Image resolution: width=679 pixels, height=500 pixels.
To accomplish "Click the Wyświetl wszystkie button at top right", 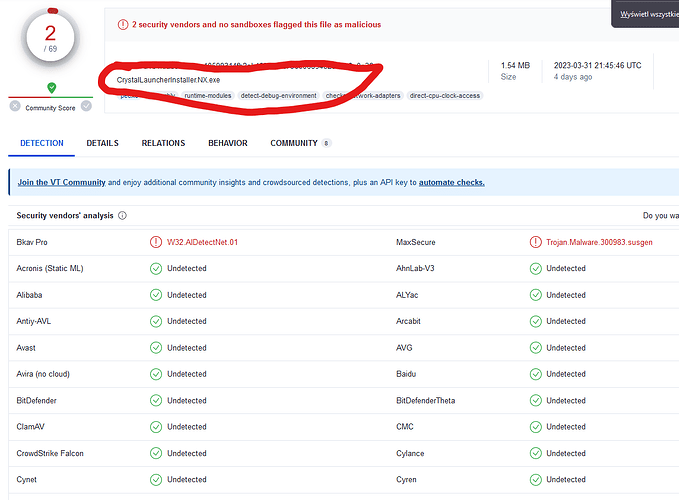I will pos(648,14).
